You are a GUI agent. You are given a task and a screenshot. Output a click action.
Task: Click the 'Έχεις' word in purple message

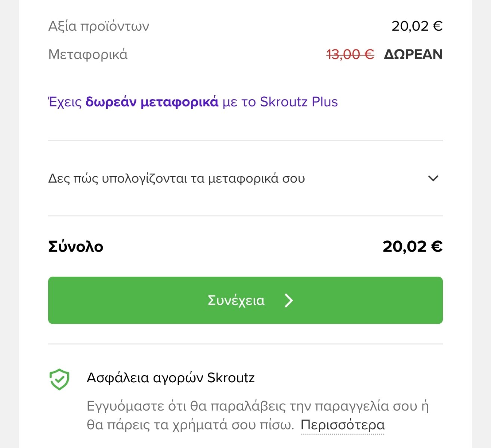65,102
